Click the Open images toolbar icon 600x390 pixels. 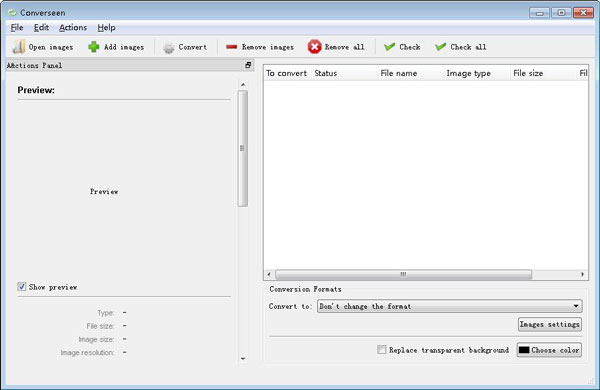pyautogui.click(x=18, y=47)
